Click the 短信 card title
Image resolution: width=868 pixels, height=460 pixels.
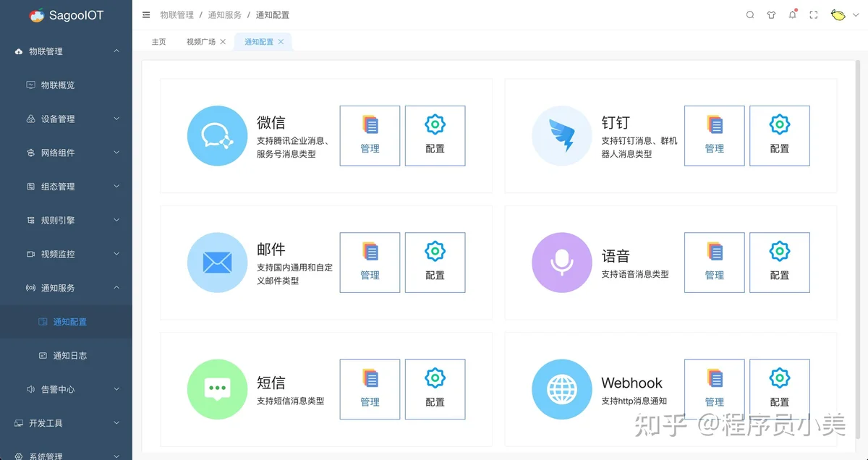pyautogui.click(x=271, y=383)
